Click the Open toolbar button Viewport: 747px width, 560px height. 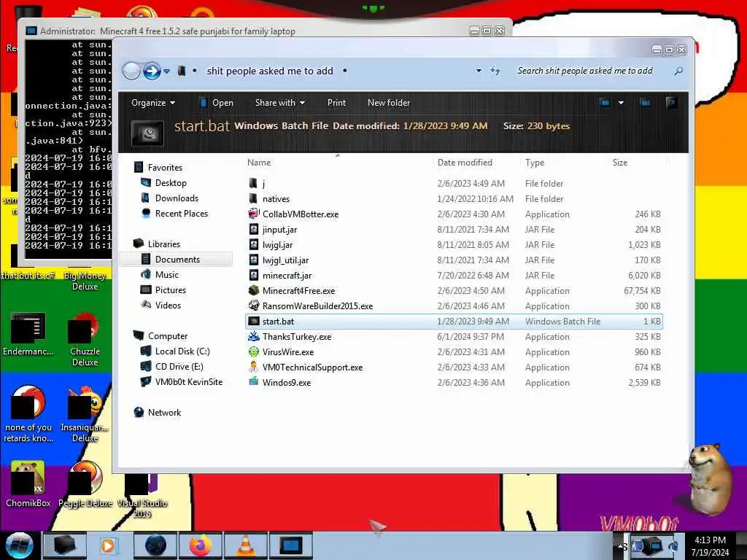click(216, 103)
